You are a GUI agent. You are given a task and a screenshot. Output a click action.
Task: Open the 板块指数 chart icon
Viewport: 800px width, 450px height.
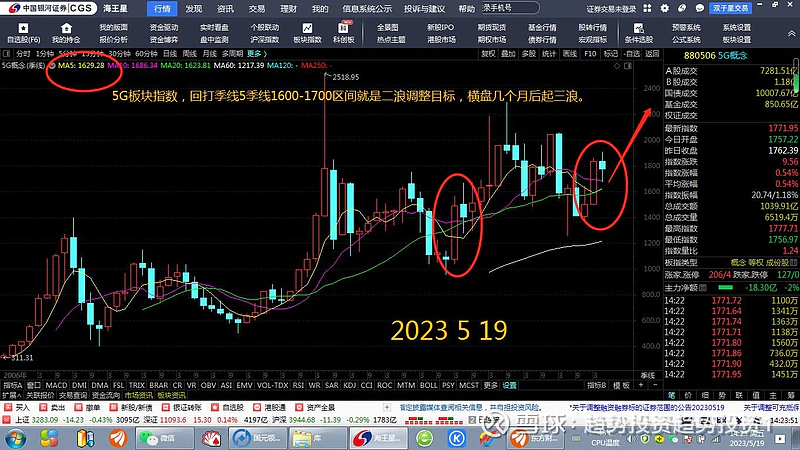(307, 28)
